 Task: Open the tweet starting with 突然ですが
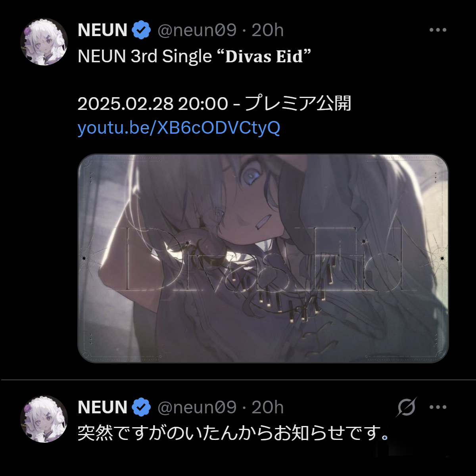tap(233, 433)
